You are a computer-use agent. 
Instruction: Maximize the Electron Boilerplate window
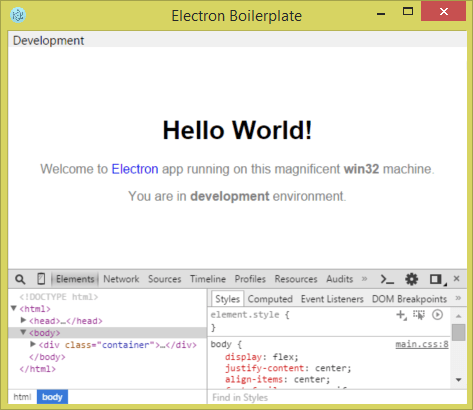point(408,12)
